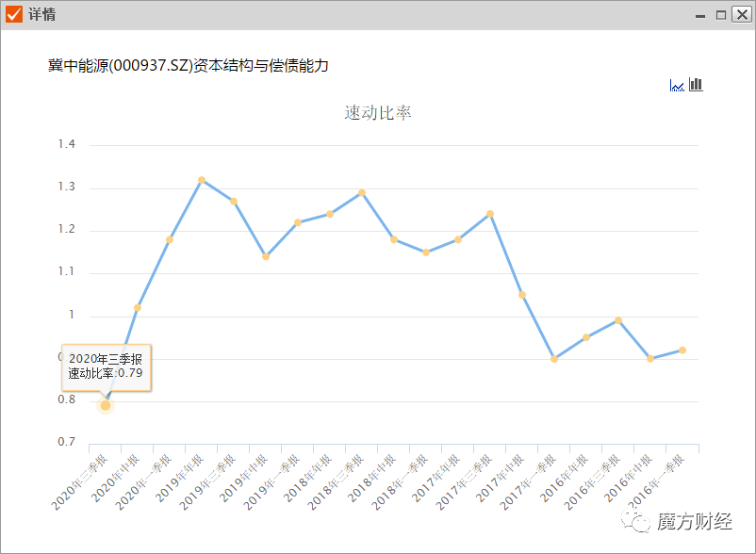Select the highlighted 2020年三季报 data point
Screen dimensions: 756x554
coord(106,406)
